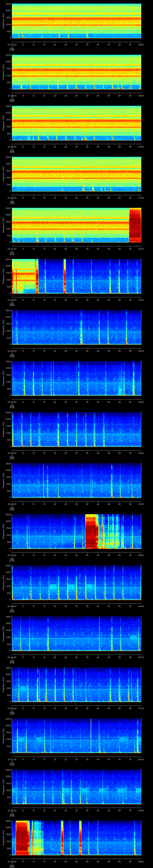Click the 22:47:00 start time label
The width and height of the screenshot is (153, 868).
click(12, 555)
